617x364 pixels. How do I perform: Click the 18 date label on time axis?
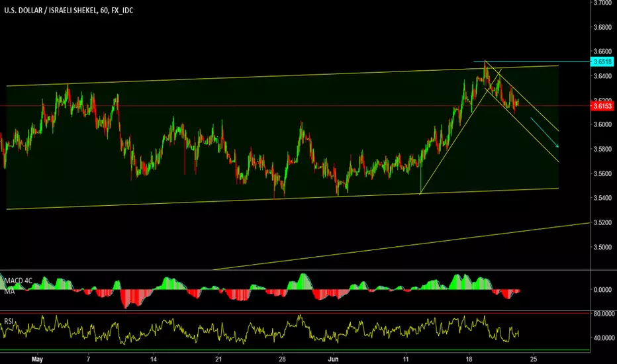tap(469, 359)
